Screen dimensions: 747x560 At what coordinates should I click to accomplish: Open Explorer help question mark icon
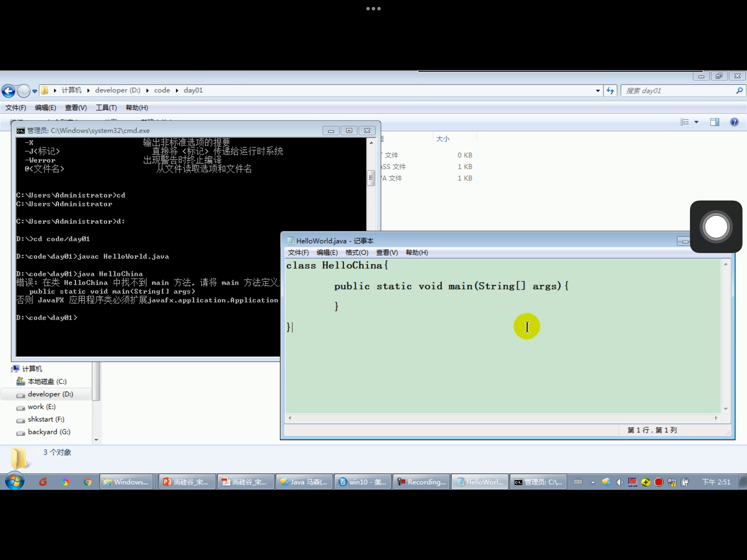tap(734, 122)
